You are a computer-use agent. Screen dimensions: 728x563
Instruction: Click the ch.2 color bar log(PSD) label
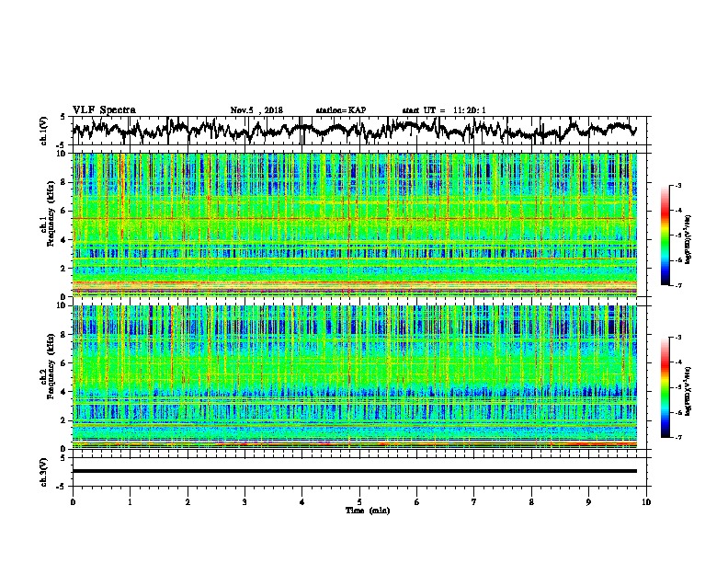point(688,391)
